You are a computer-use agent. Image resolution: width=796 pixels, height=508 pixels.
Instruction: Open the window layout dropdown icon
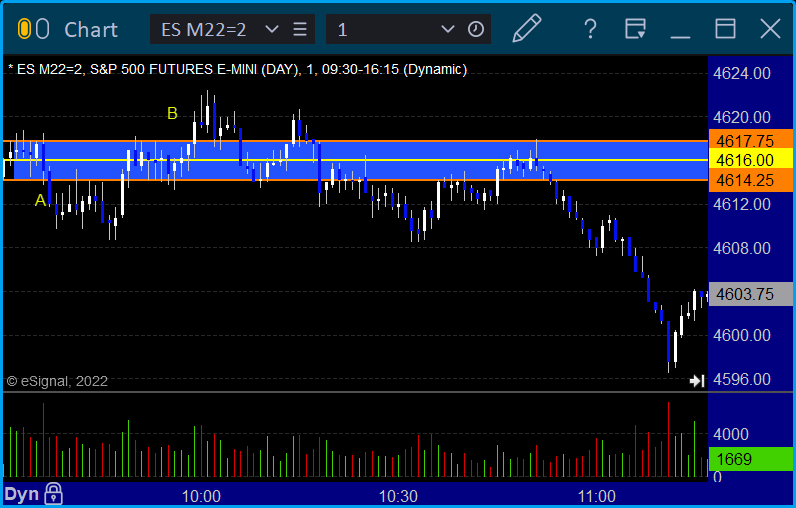[635, 29]
